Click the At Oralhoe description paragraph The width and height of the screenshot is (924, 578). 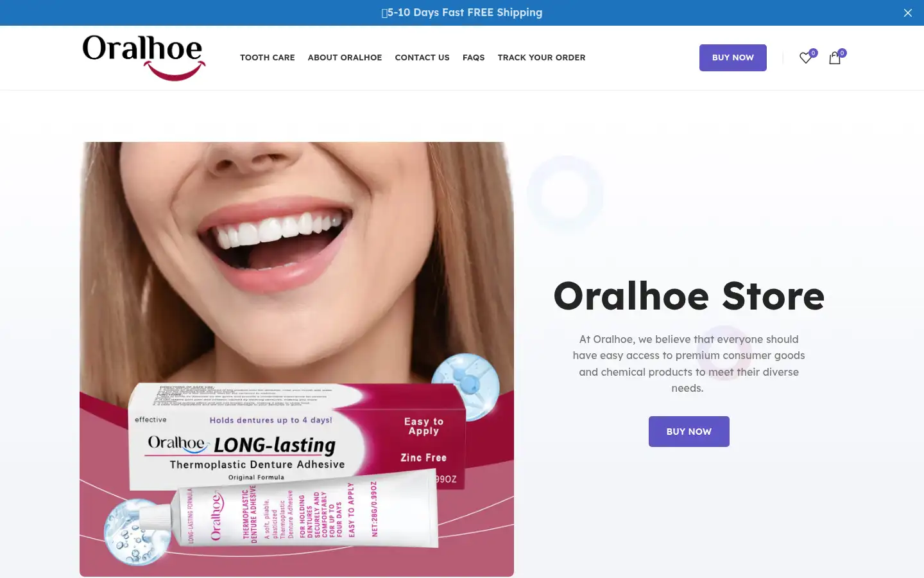(x=689, y=363)
